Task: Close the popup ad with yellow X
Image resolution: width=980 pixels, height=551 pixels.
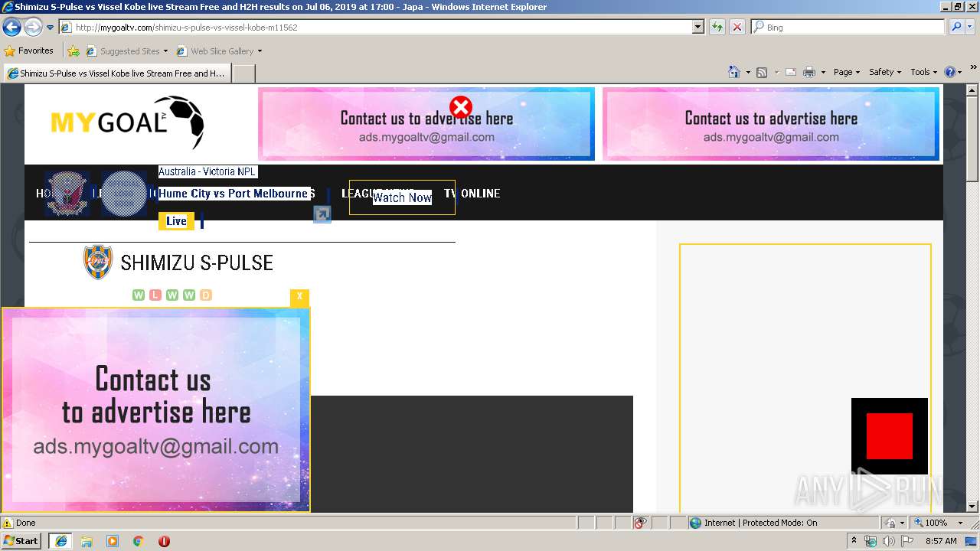Action: (299, 297)
